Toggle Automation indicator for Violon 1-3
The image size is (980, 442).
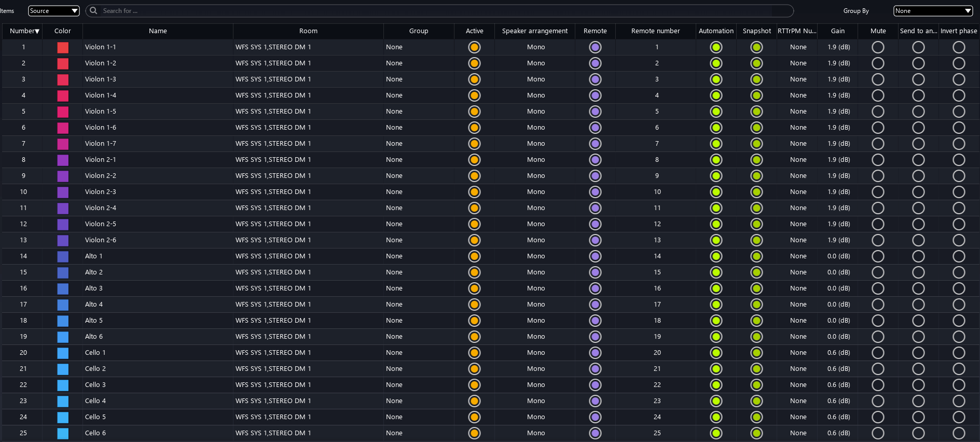(x=716, y=79)
